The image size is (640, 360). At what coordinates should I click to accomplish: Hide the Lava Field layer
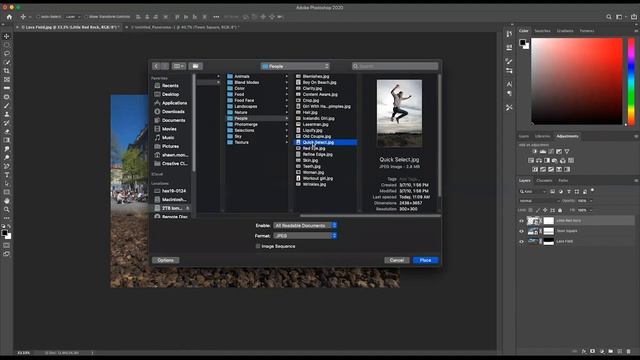click(x=521, y=242)
